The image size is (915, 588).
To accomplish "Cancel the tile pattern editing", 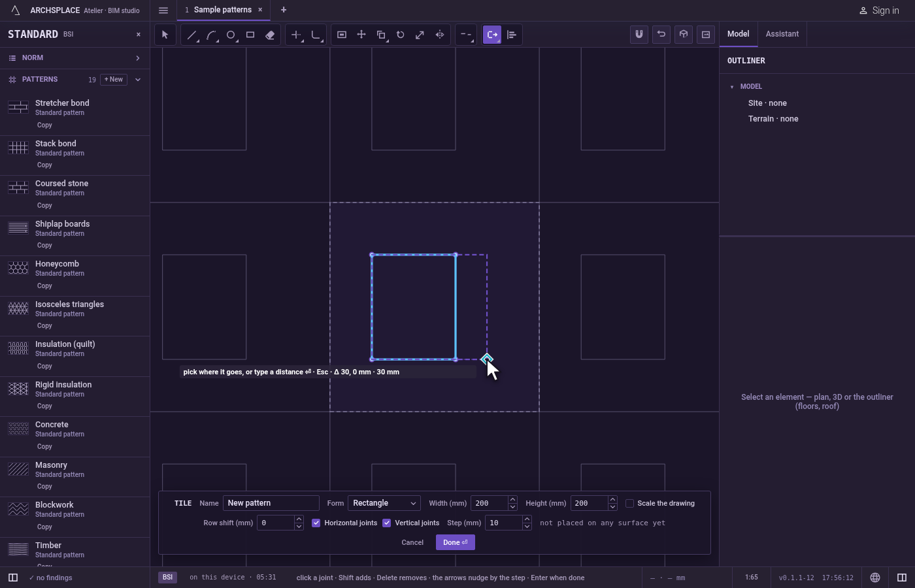I will coord(412,542).
